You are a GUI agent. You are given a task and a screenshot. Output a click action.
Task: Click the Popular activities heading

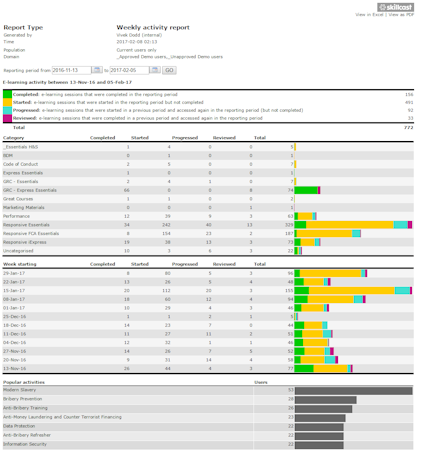[x=24, y=382]
